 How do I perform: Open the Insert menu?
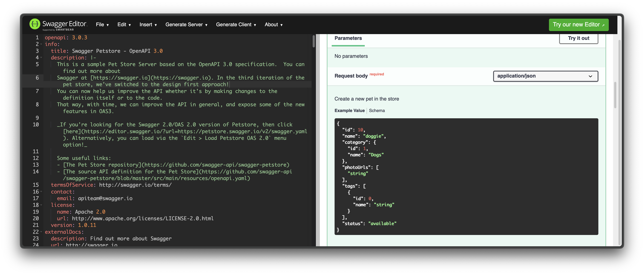point(148,24)
